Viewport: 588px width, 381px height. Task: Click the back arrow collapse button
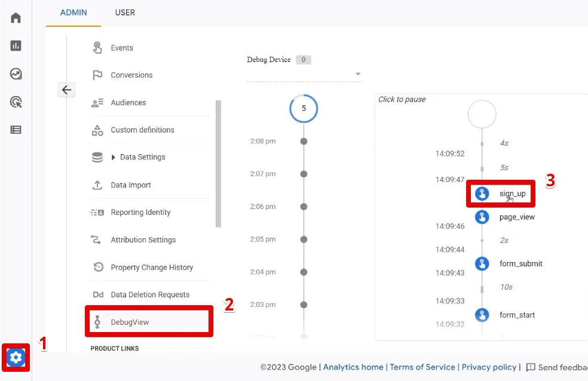66,90
